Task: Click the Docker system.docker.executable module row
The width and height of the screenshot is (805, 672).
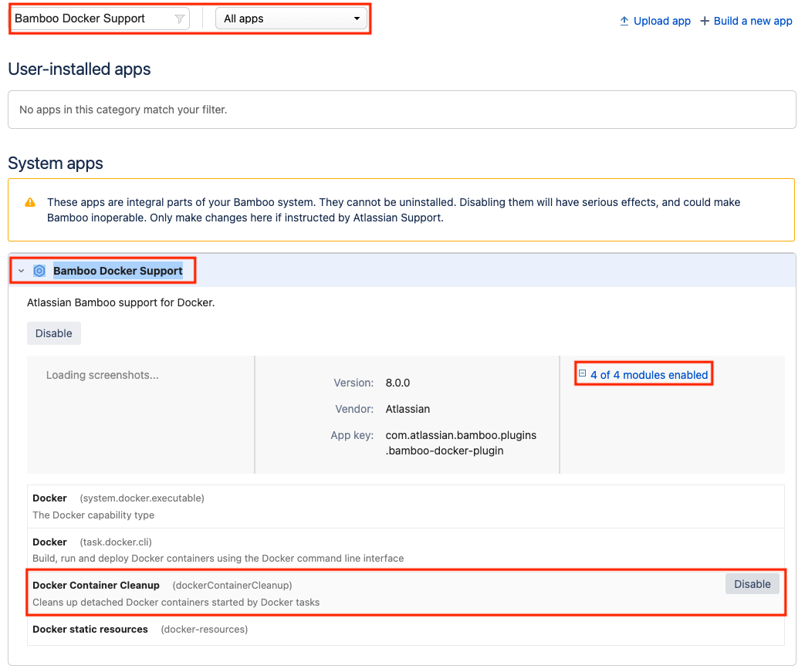Action: (405, 506)
